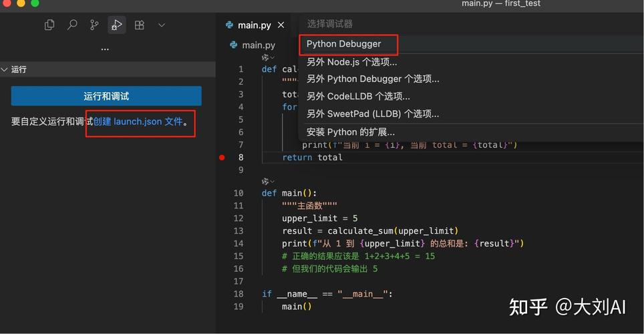Click the Python file icon in breadcrumb
The height and width of the screenshot is (334, 644).
(x=233, y=45)
